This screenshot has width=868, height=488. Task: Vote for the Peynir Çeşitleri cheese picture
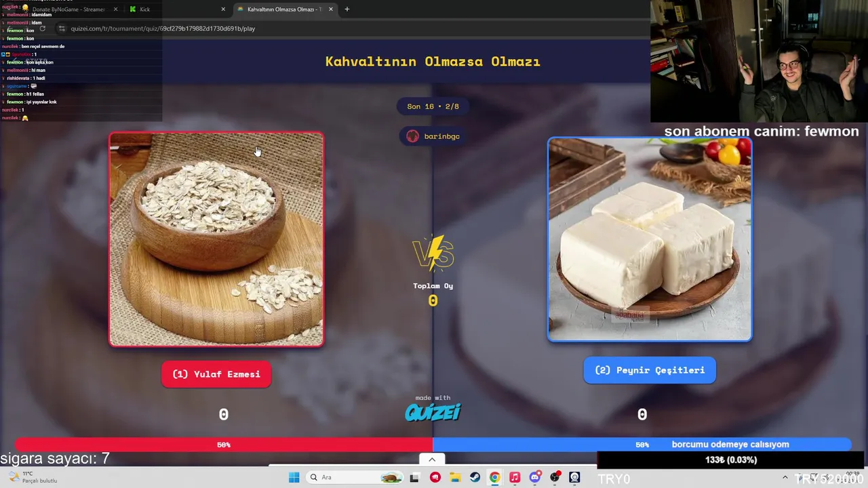(650, 239)
